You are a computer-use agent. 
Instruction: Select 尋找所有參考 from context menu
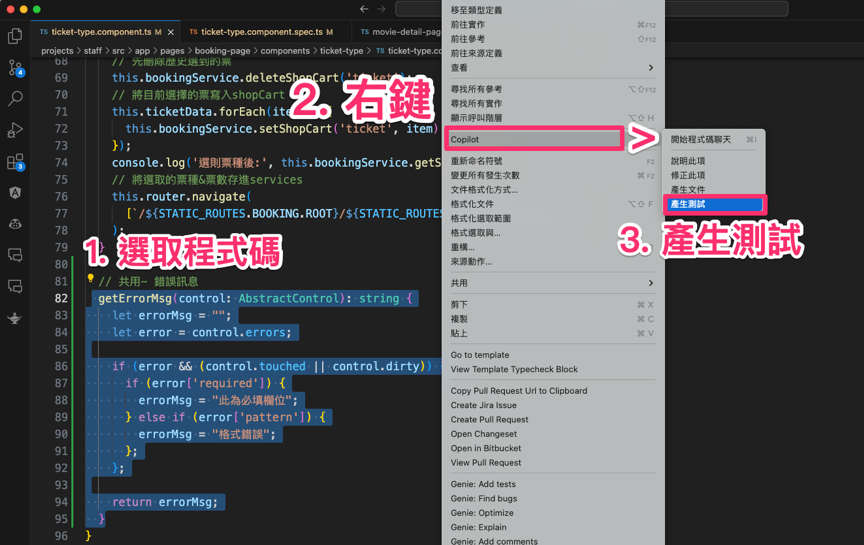[553, 89]
